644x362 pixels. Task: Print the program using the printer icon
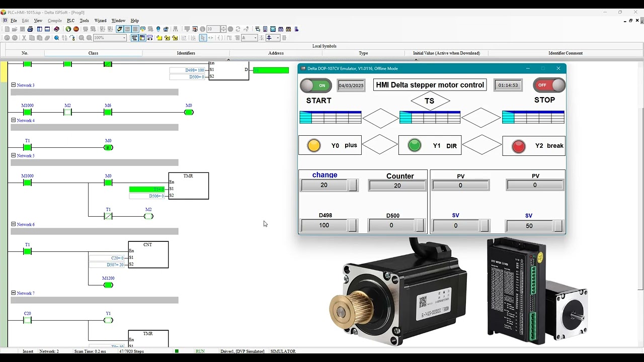point(30,29)
